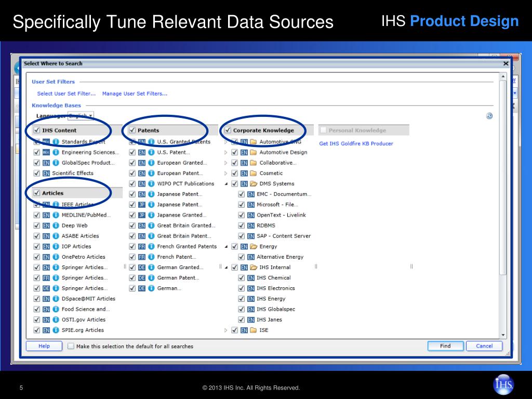The width and height of the screenshot is (532, 399).
Task: Expand the ISE tree node
Action: pos(225,330)
